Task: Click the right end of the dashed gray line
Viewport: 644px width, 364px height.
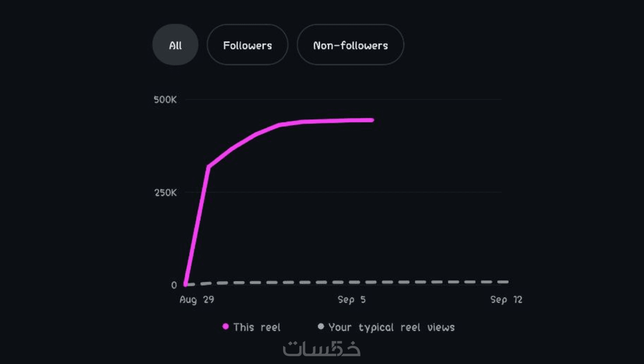Action: [506, 282]
